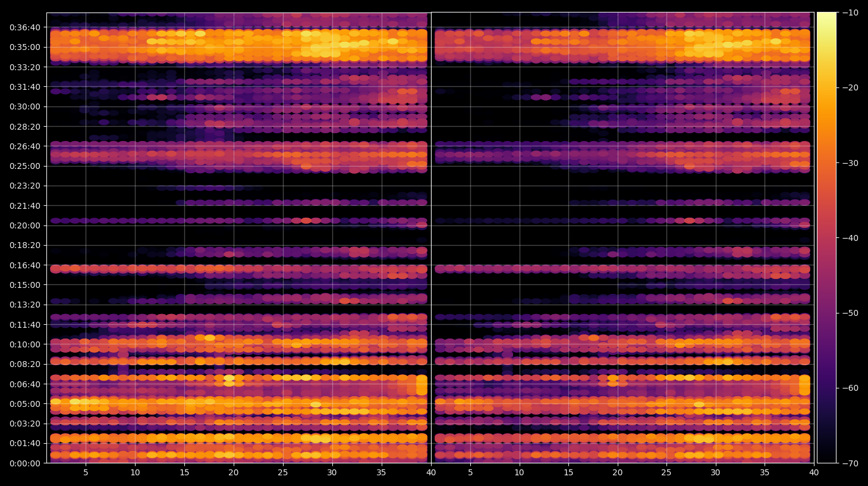Click the −60 colorbar tick label
Viewport: 868px width, 486px height.
pyautogui.click(x=851, y=388)
